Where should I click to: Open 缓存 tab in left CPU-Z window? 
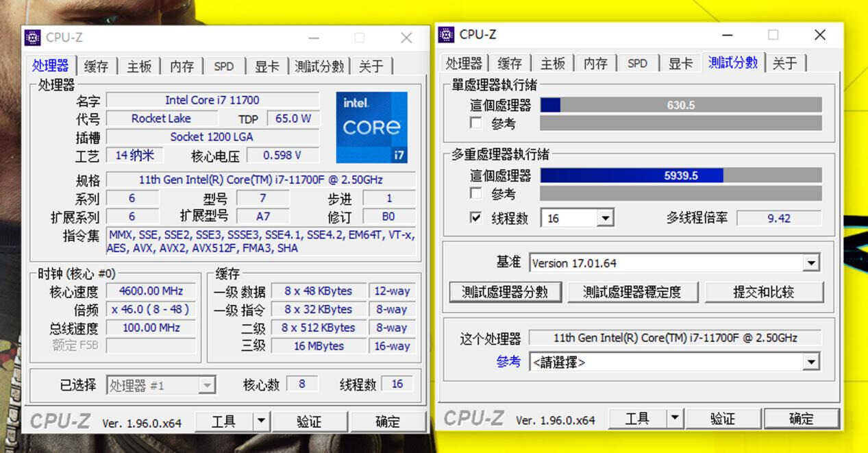tap(96, 66)
